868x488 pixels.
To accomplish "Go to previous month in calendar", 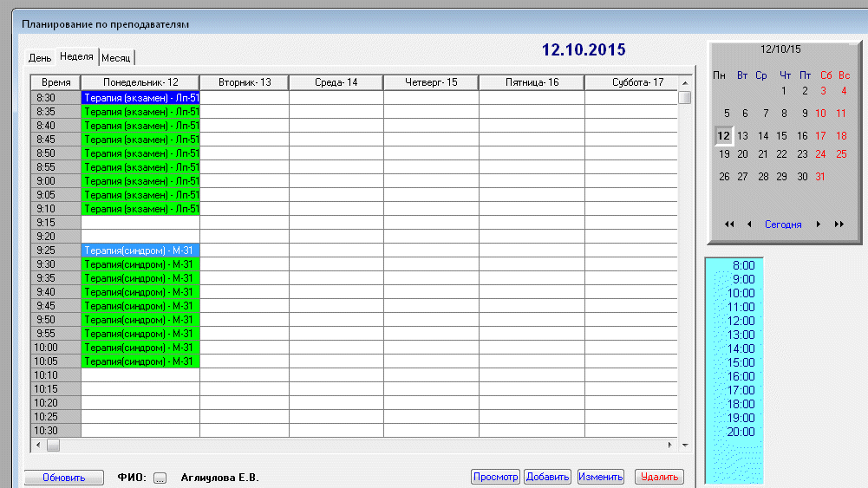I will tap(749, 224).
